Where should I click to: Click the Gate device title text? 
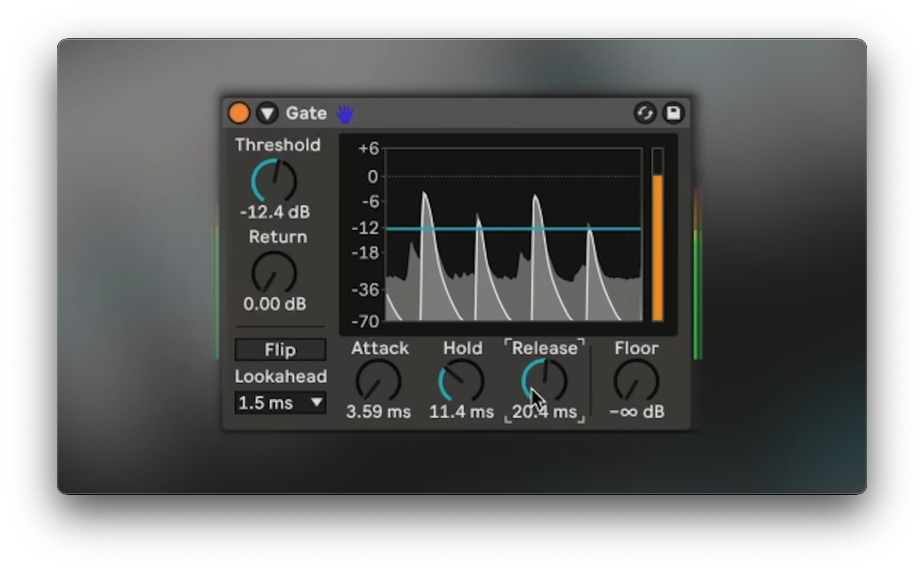[306, 113]
